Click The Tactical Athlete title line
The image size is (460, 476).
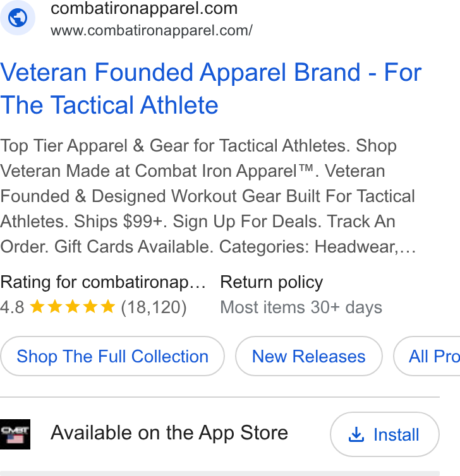click(x=109, y=105)
